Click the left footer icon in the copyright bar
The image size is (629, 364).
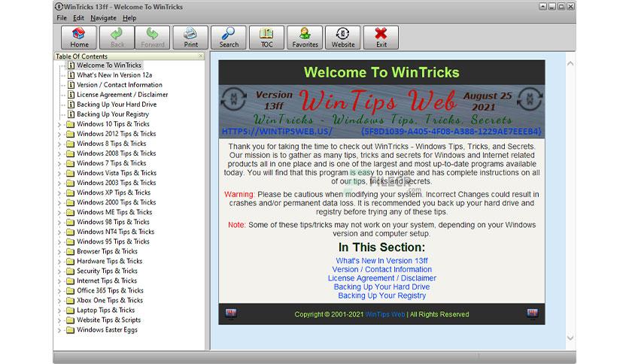pyautogui.click(x=231, y=313)
